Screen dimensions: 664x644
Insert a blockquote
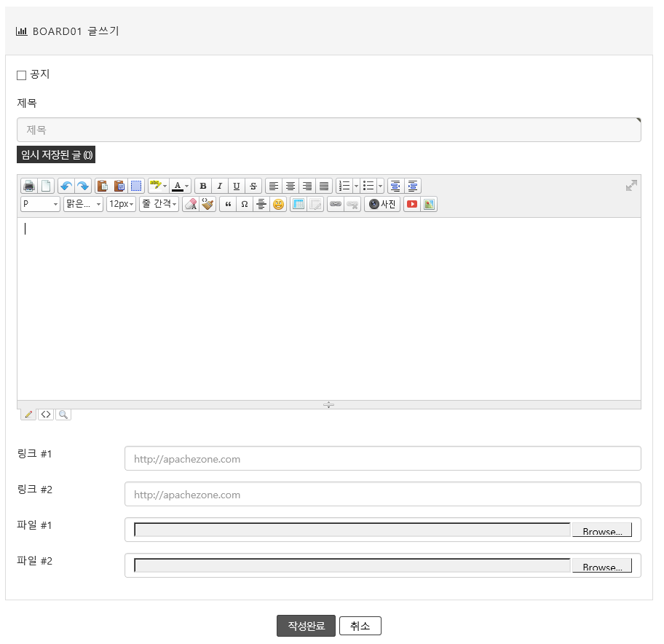pos(228,204)
